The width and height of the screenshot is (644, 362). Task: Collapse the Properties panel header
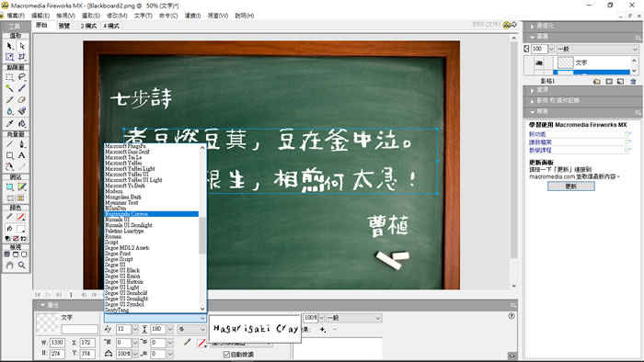[x=42, y=305]
